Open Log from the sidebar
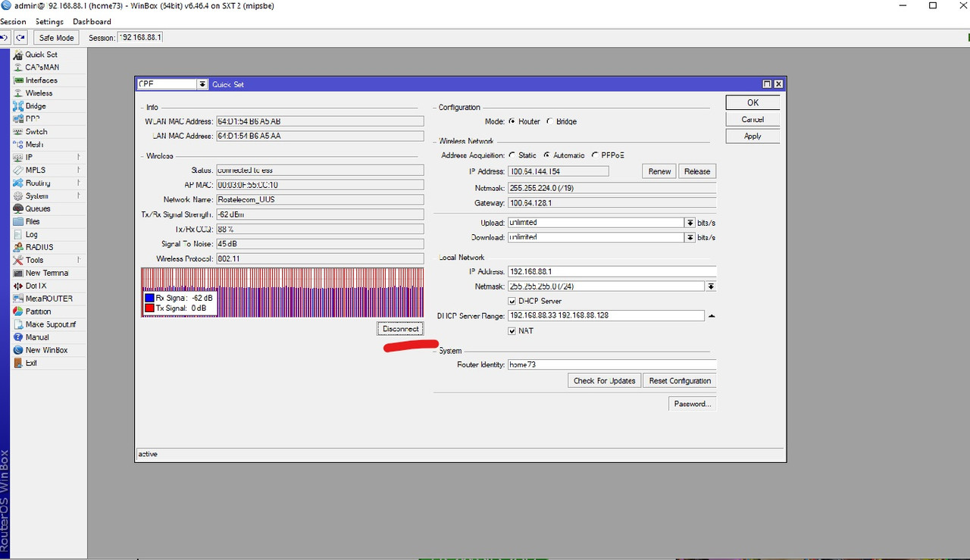This screenshot has width=970, height=560. click(31, 235)
